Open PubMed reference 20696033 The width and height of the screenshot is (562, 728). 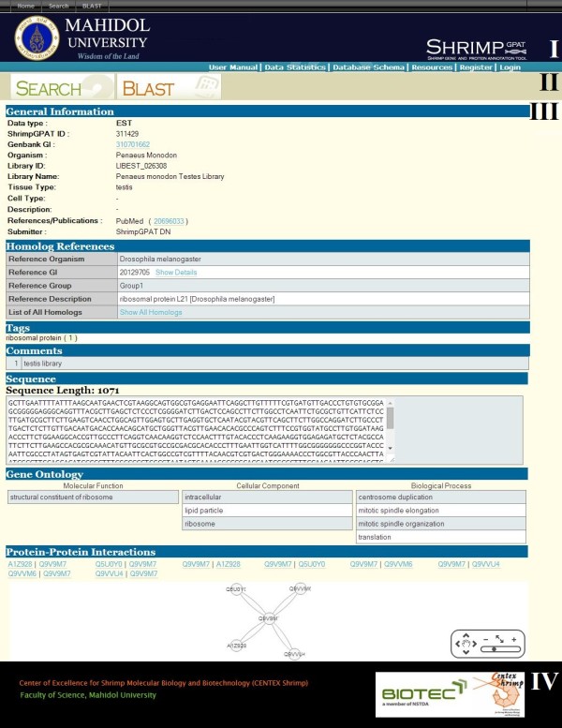[169, 221]
